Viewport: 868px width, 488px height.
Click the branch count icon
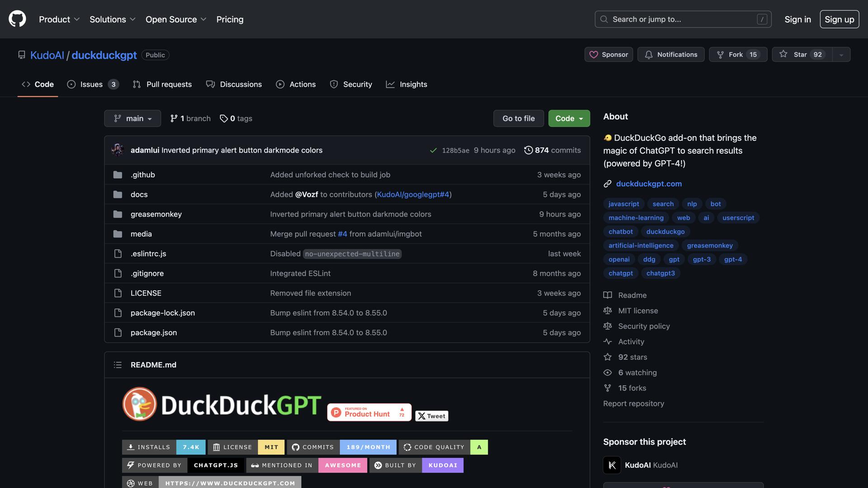click(174, 118)
